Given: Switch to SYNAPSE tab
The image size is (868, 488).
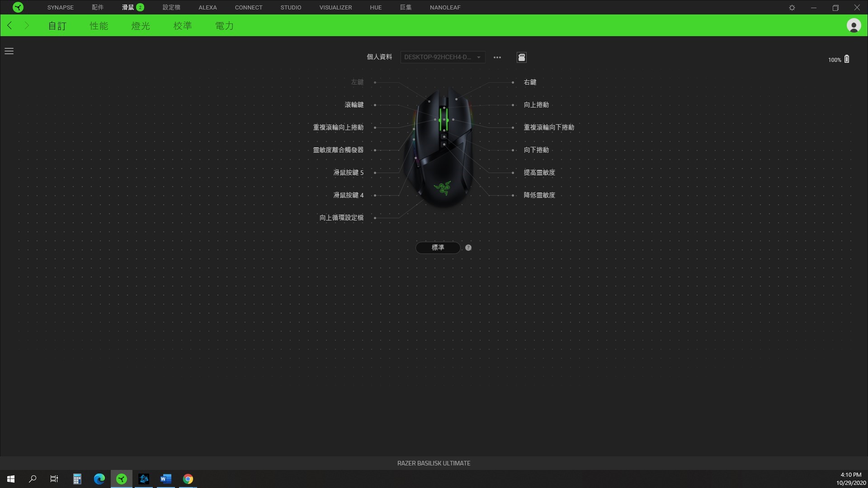Looking at the screenshot, I should (x=61, y=8).
